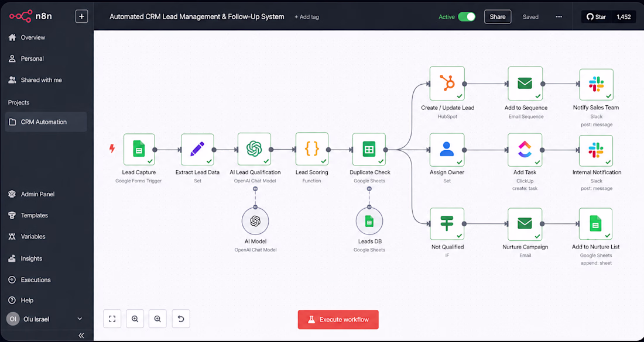The height and width of the screenshot is (342, 644).
Task: Click the Lead Capture output connector dot
Action: [x=155, y=150]
